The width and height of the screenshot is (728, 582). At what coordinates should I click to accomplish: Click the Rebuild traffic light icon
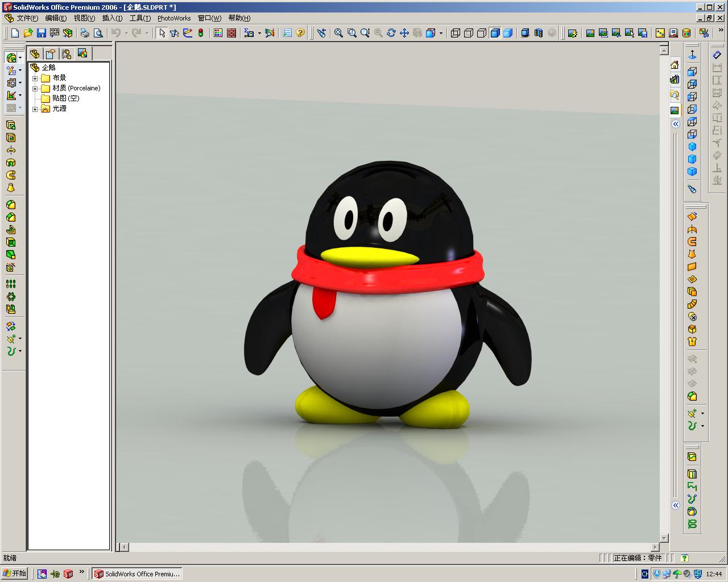point(201,33)
